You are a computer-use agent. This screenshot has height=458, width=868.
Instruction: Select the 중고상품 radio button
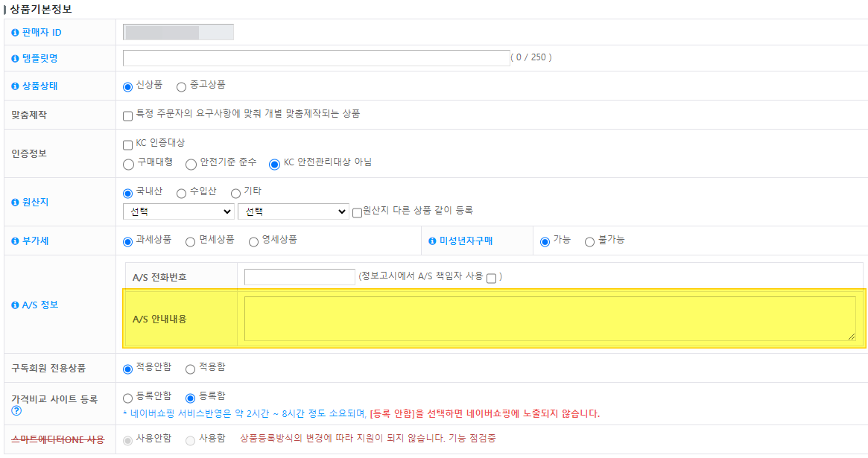[x=181, y=86]
